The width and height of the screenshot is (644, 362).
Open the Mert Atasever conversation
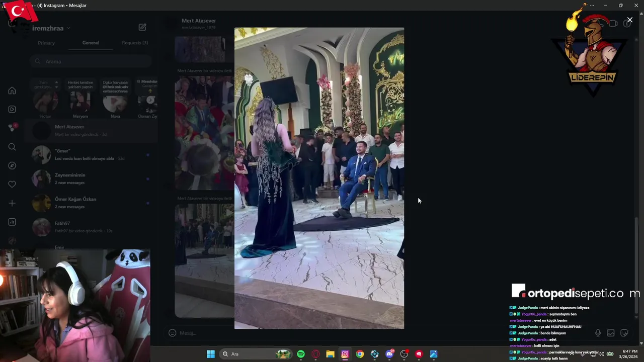91,131
